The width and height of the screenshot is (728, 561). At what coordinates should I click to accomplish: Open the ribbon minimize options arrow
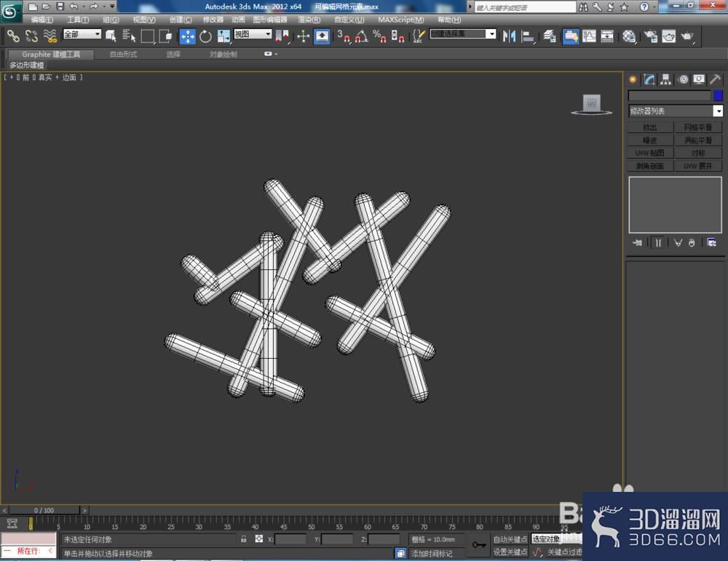point(276,54)
